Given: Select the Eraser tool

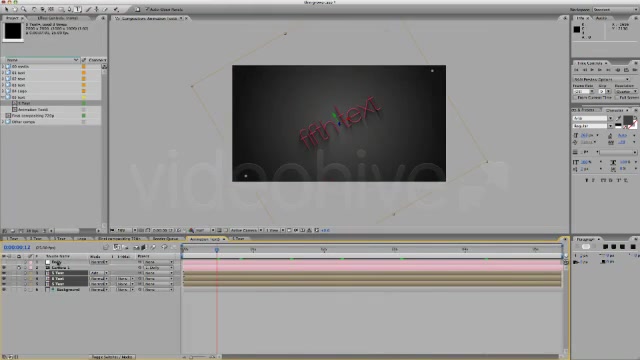Looking at the screenshot, I should (x=106, y=9).
